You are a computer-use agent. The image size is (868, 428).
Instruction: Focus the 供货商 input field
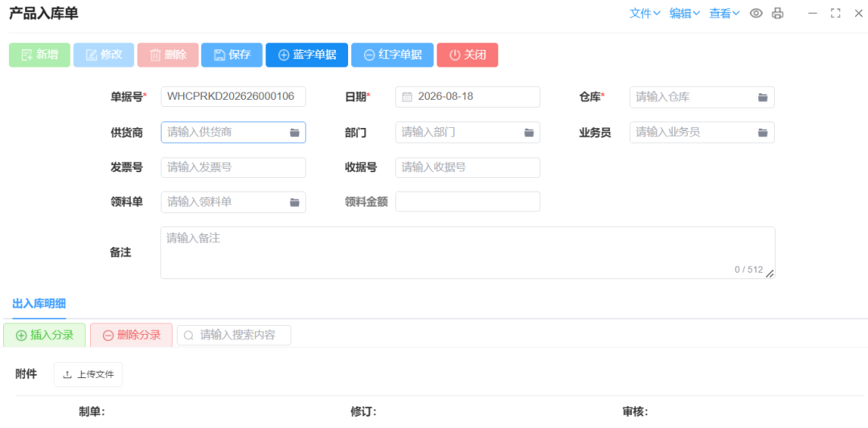[233, 133]
